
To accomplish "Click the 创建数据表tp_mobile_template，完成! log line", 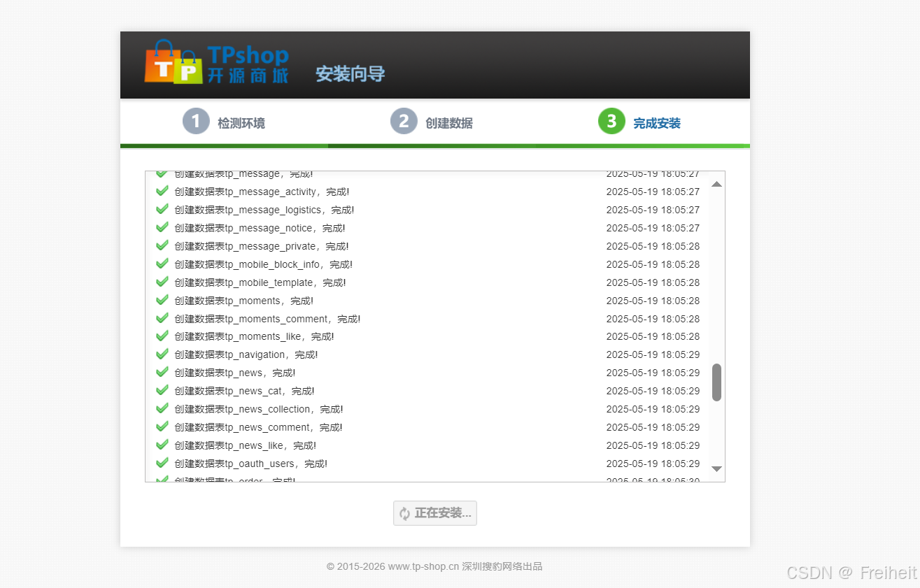I will click(x=260, y=282).
